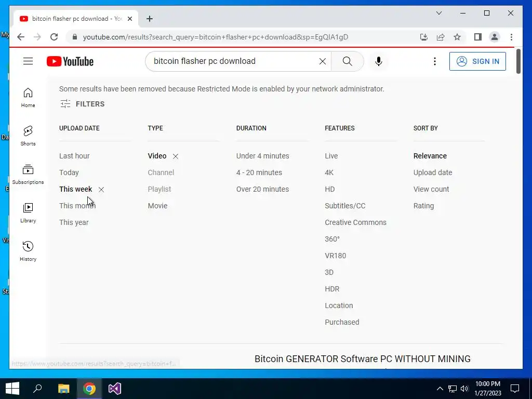The width and height of the screenshot is (532, 399).
Task: View site info via lock icon
Action: pyautogui.click(x=75, y=37)
